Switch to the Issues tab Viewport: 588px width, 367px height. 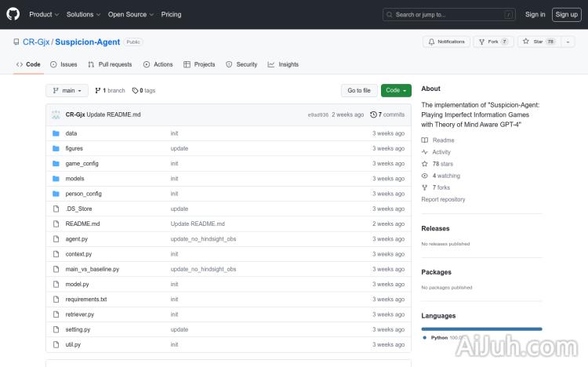pos(64,64)
